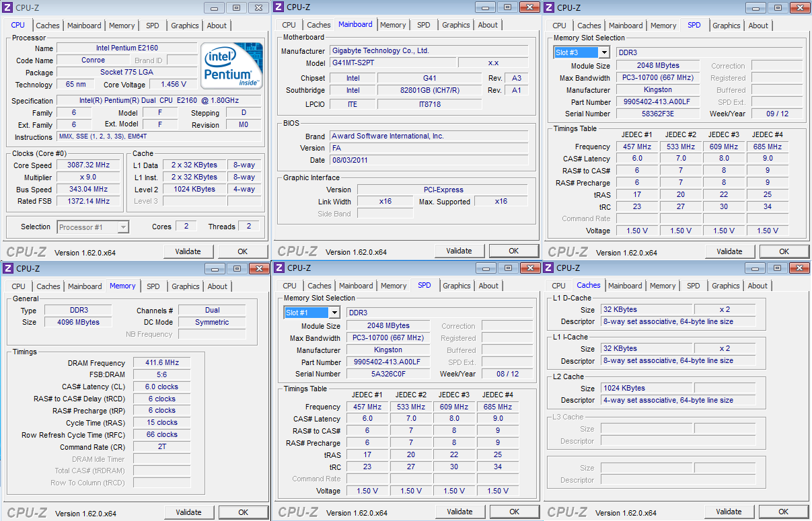Click the CPU-Z title icon in the Slot #3 SPD window

click(x=549, y=8)
